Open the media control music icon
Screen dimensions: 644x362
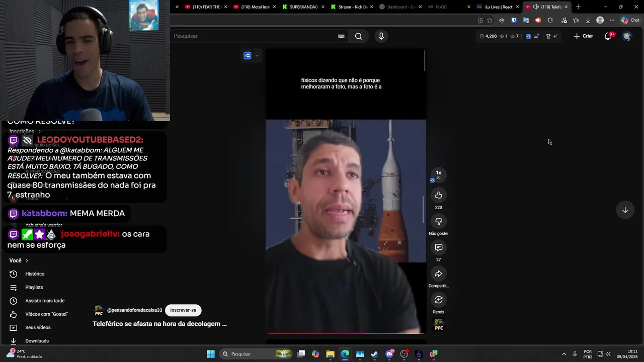564,20
